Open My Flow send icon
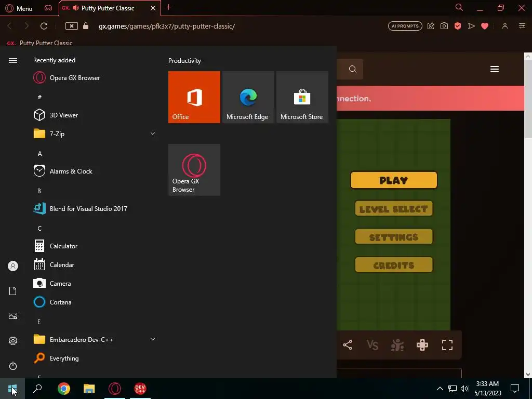Screen dimensions: 532x399 471,26
